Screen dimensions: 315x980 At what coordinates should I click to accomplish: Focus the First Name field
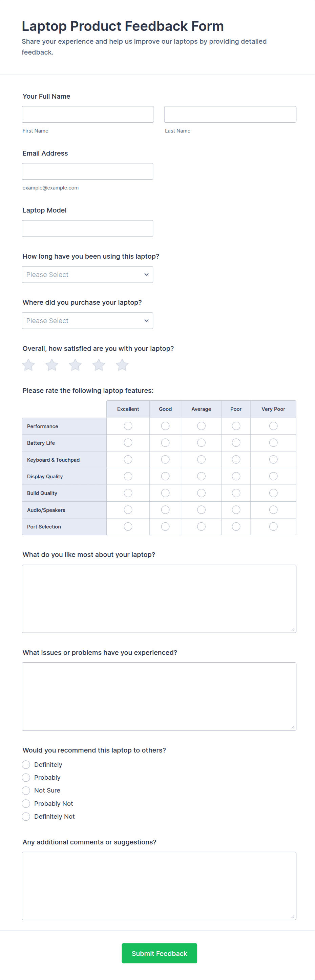[88, 115]
